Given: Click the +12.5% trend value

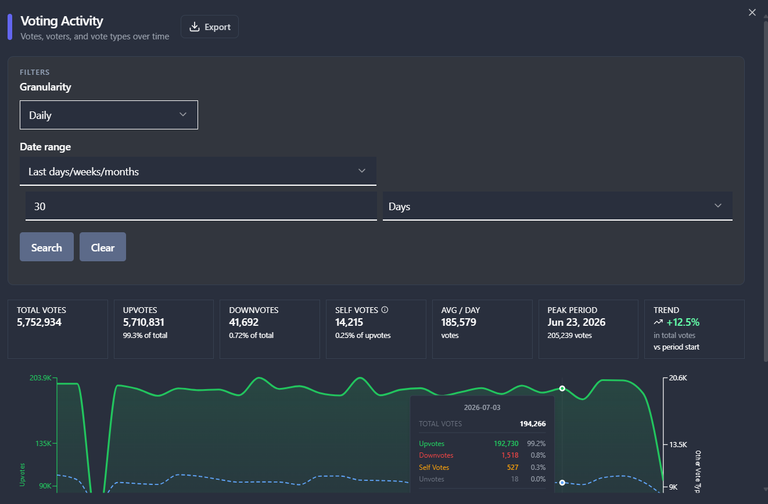Looking at the screenshot, I should point(683,322).
